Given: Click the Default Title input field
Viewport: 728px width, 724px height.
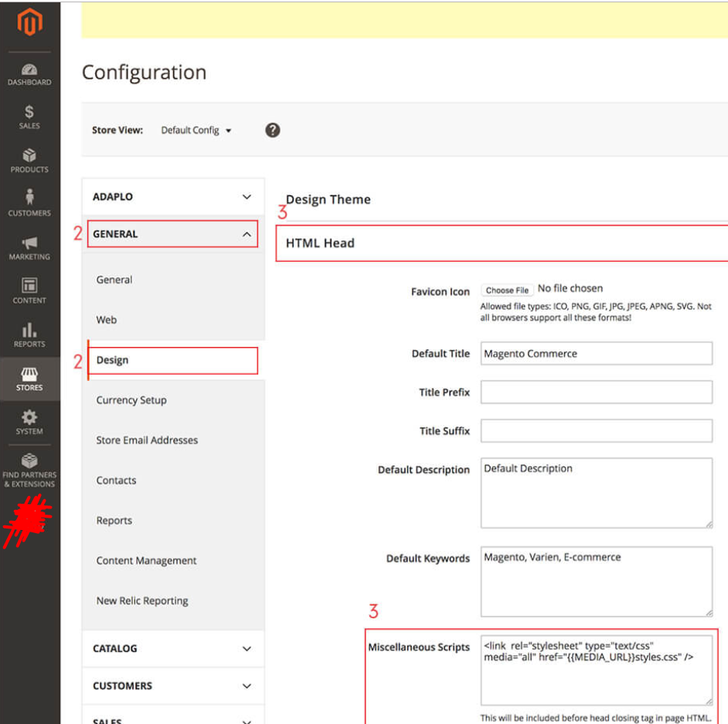Looking at the screenshot, I should click(x=597, y=354).
